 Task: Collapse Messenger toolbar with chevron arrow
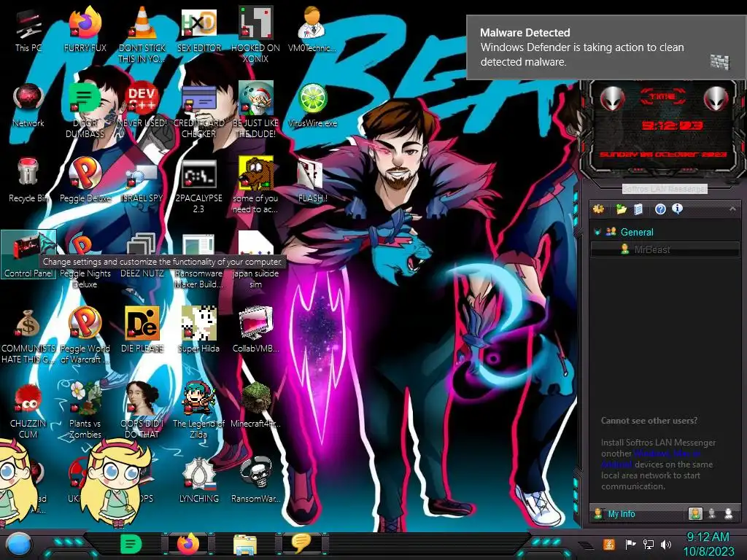(x=732, y=209)
